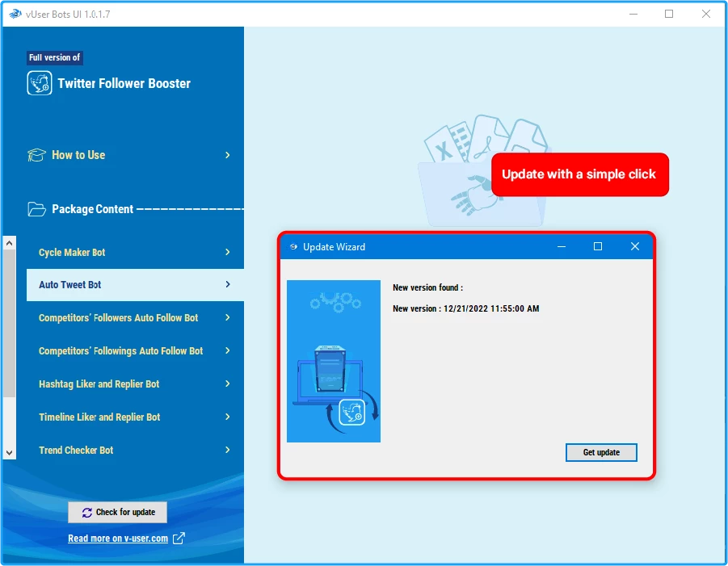728x566 pixels.
Task: Expand the Trend Checker Bot chevron
Action: click(228, 450)
